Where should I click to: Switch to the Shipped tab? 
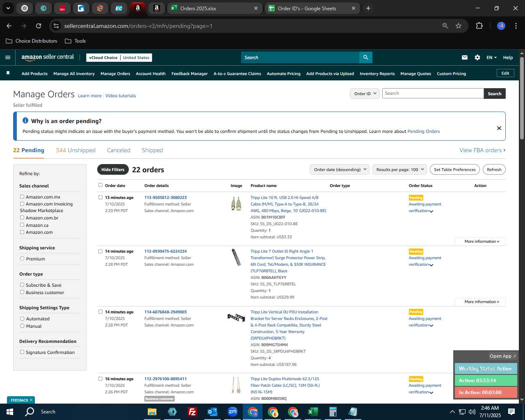click(x=152, y=150)
